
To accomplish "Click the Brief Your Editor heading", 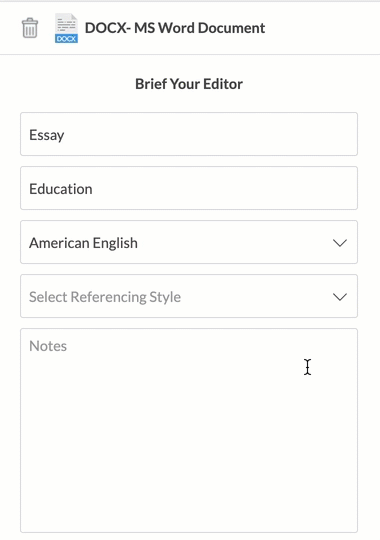I will point(189,84).
